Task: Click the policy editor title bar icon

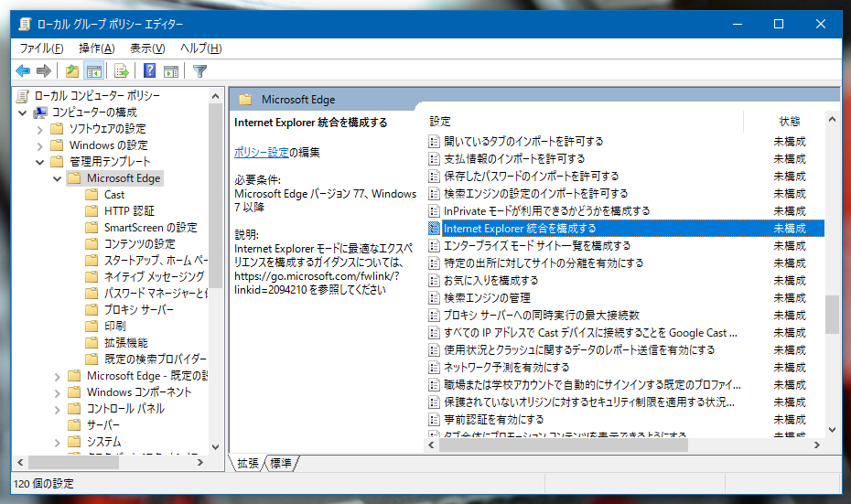Action: pyautogui.click(x=25, y=24)
